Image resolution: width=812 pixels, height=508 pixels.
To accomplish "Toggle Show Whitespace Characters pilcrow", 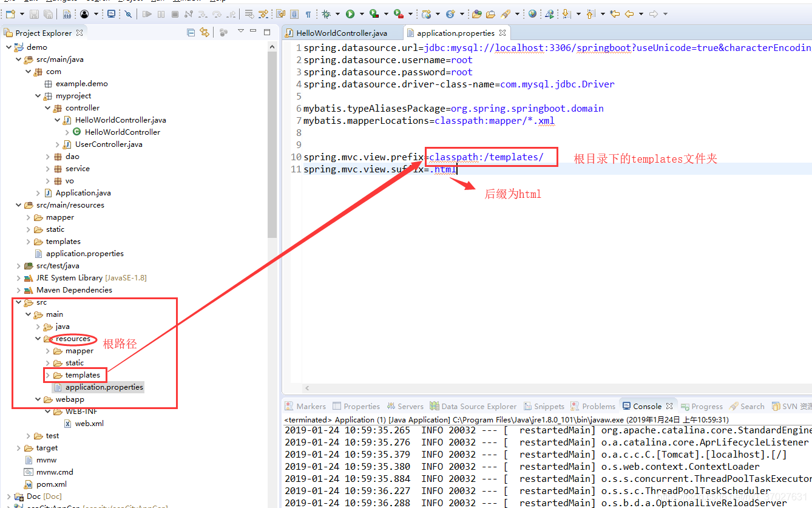I will 308,15.
